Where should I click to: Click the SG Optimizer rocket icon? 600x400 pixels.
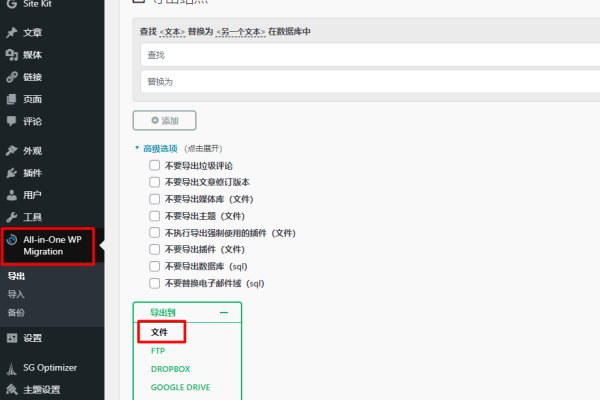click(12, 369)
